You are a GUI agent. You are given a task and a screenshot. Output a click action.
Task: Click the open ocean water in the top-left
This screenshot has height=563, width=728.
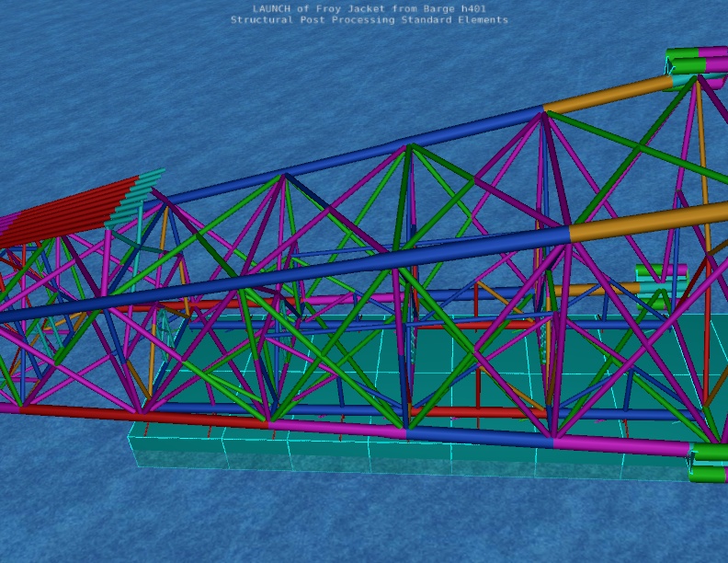[74, 74]
